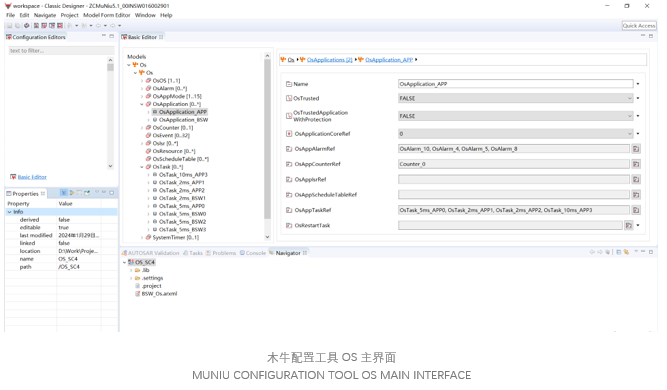Collapse the Info group in Properties
Image resolution: width=667 pixels, height=390 pixels.
pos(9,212)
